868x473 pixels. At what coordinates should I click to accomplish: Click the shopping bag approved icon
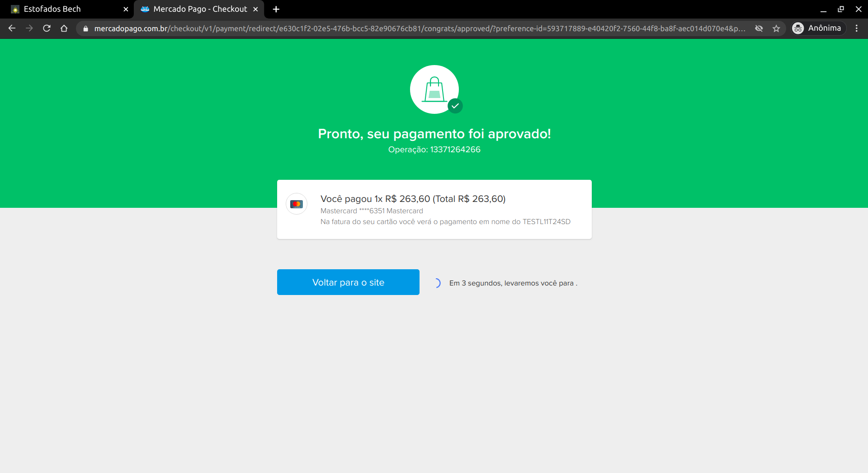click(434, 89)
